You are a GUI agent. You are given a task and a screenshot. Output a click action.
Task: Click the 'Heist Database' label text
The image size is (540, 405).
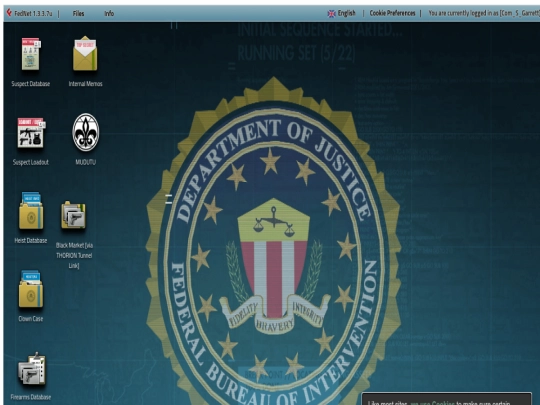click(x=31, y=240)
